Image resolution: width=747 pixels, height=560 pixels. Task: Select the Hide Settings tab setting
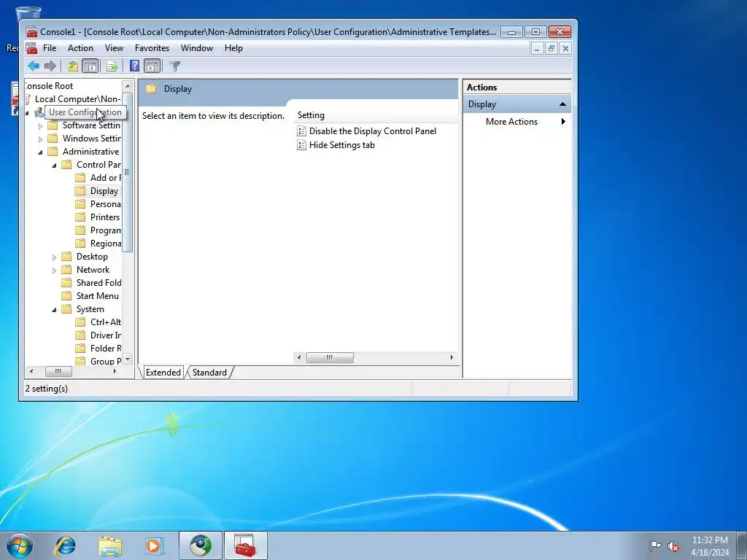(x=342, y=145)
